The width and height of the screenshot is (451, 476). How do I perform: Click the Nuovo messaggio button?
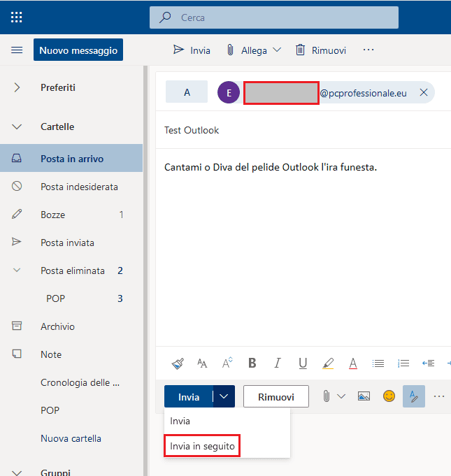coord(78,50)
